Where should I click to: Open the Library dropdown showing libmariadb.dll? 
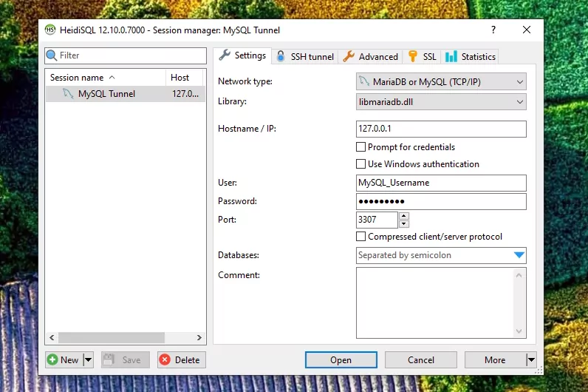tap(441, 102)
